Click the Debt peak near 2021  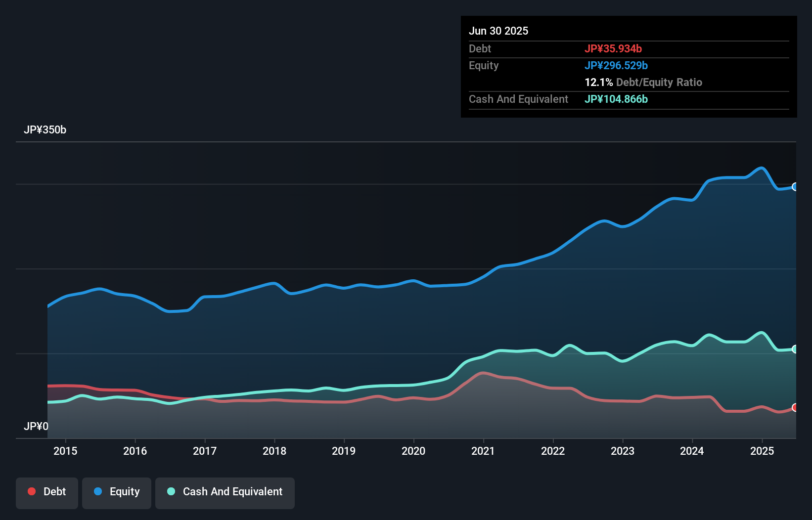pos(482,373)
